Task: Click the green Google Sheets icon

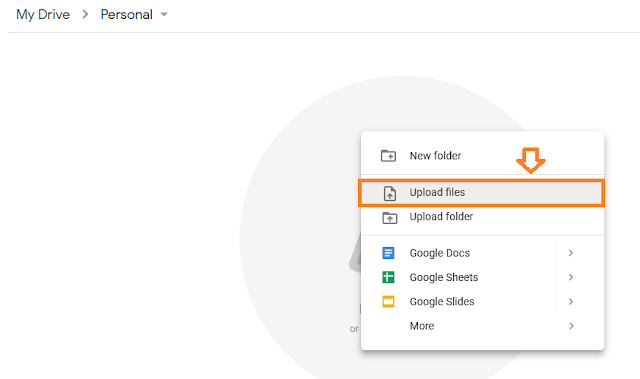Action: (388, 277)
